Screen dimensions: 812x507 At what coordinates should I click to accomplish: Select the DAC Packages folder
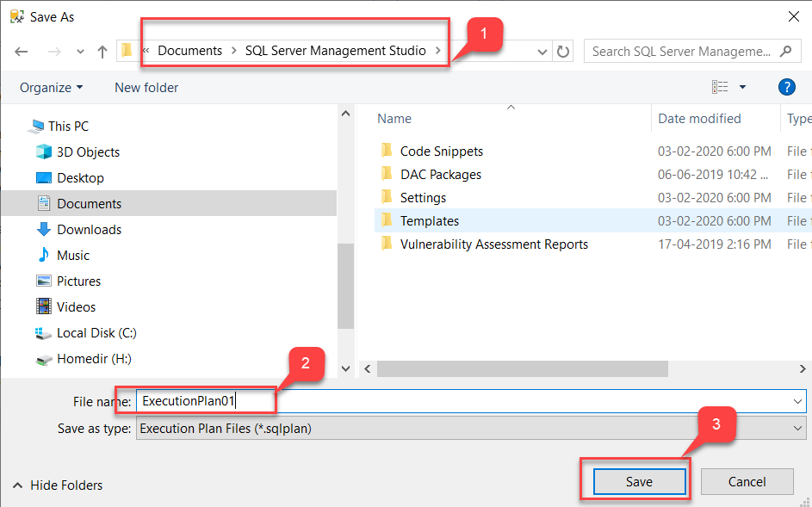440,175
